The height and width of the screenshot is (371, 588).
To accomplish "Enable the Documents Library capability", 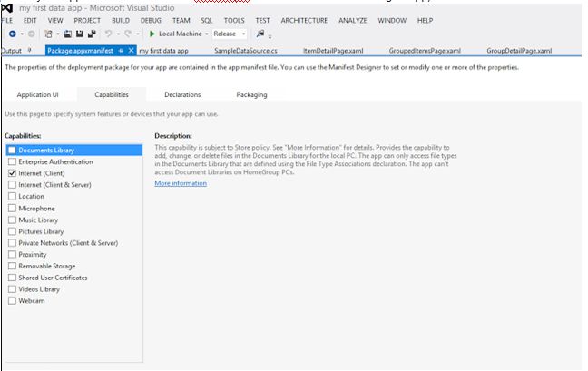I will pos(12,150).
